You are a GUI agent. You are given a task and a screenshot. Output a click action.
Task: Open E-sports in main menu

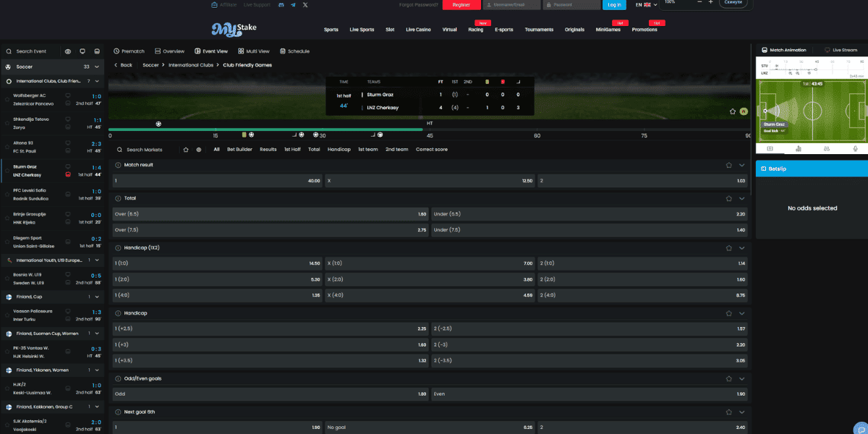pyautogui.click(x=504, y=30)
